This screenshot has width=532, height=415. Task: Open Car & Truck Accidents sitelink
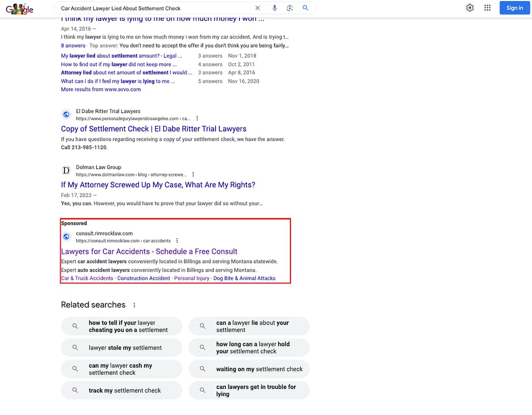[x=87, y=278]
